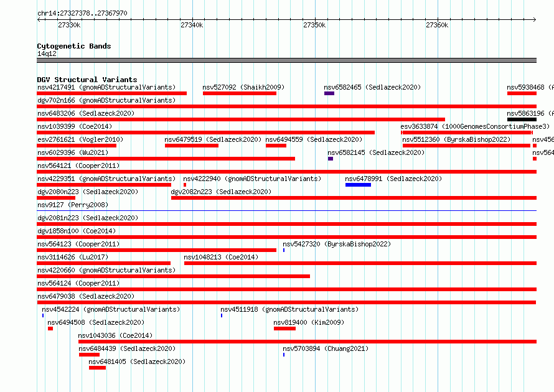Click nsv564121 (Cooper2011) label
Image resolution: width=554 pixels, height=392 pixels.
coord(78,166)
